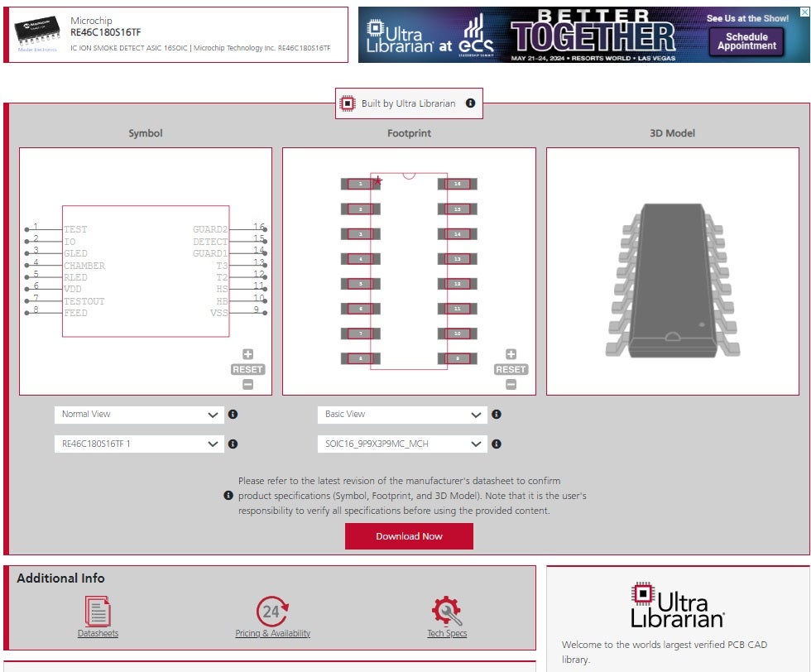
Task: Click the 3D Model section heading
Action: (672, 133)
